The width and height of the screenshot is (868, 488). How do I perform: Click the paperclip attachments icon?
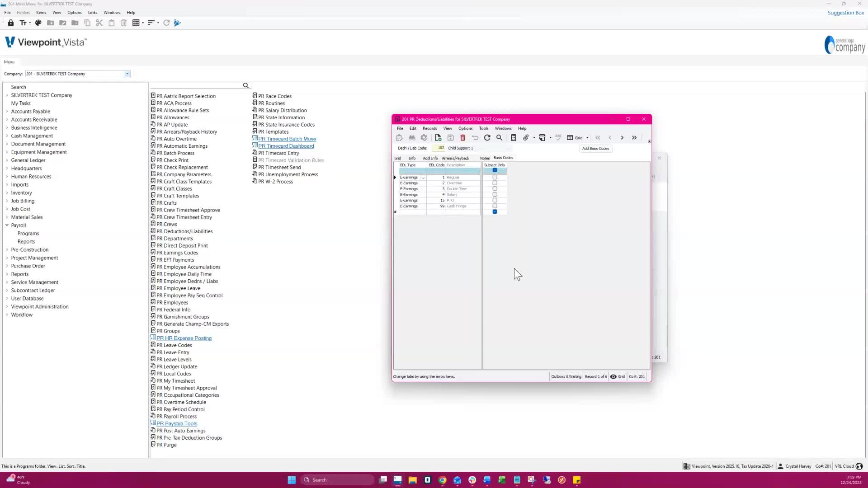coord(525,138)
